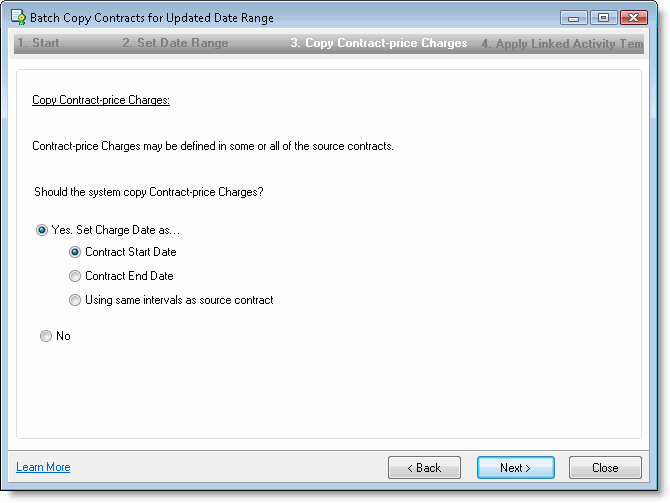Advance with the Next button

pyautogui.click(x=513, y=467)
